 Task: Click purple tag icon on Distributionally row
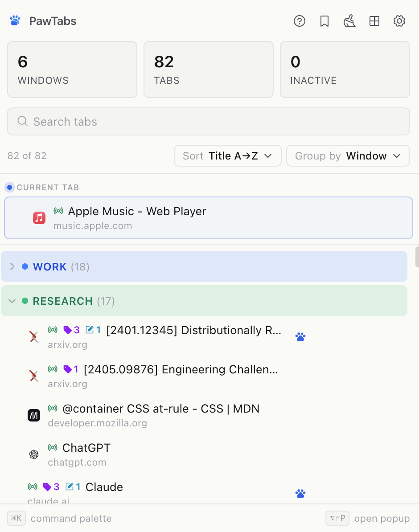(x=68, y=330)
